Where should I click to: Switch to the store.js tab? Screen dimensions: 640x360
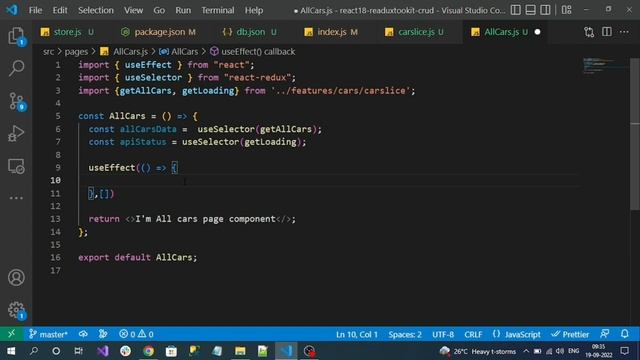click(67, 32)
